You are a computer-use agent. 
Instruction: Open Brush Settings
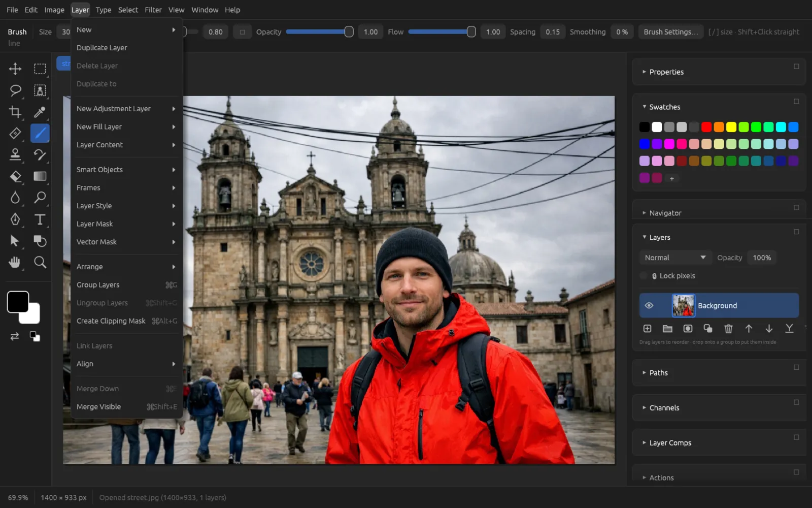point(671,32)
